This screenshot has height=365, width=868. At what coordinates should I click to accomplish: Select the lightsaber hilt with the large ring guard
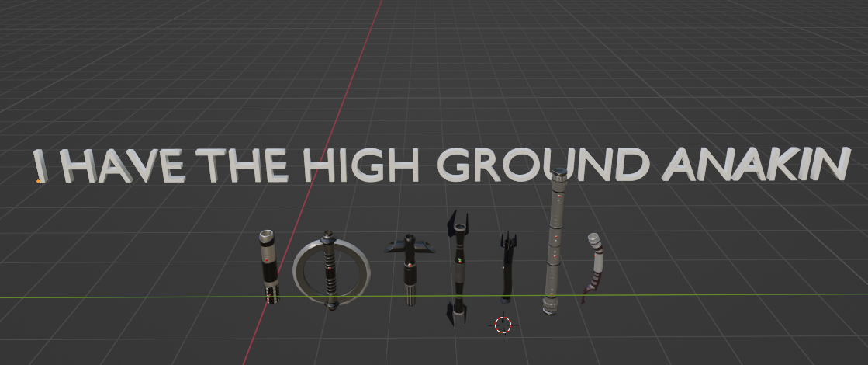(331, 270)
